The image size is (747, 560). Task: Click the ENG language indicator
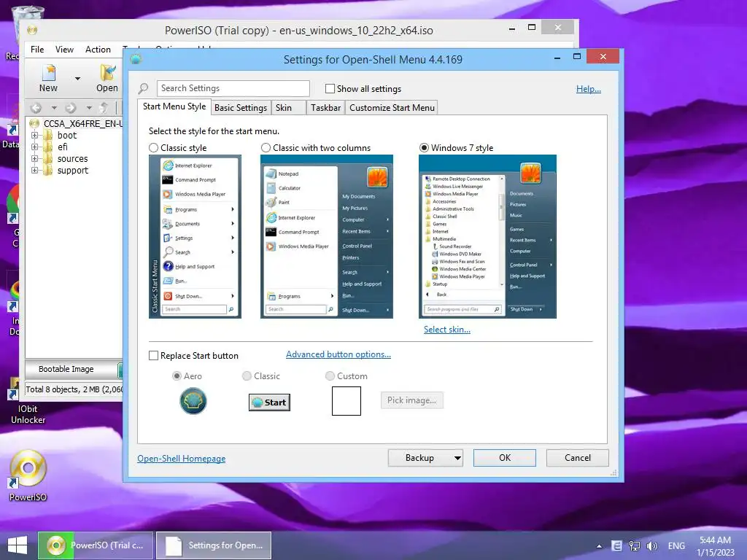676,546
